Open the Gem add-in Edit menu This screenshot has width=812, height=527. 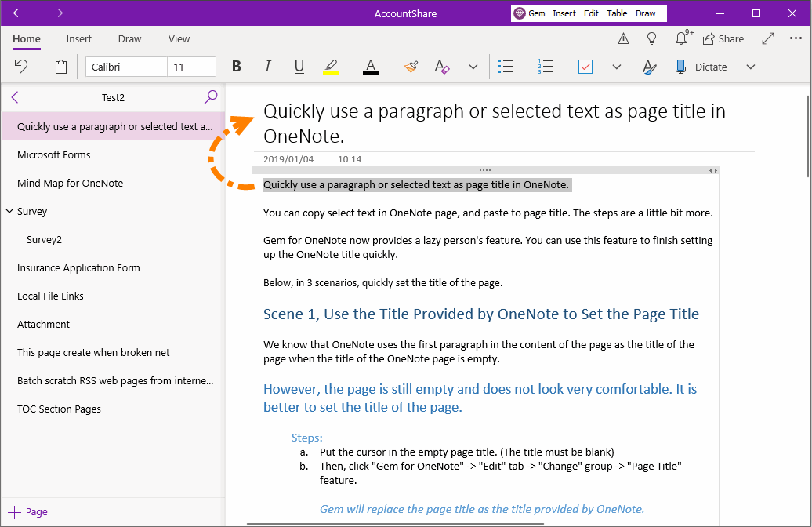click(591, 13)
